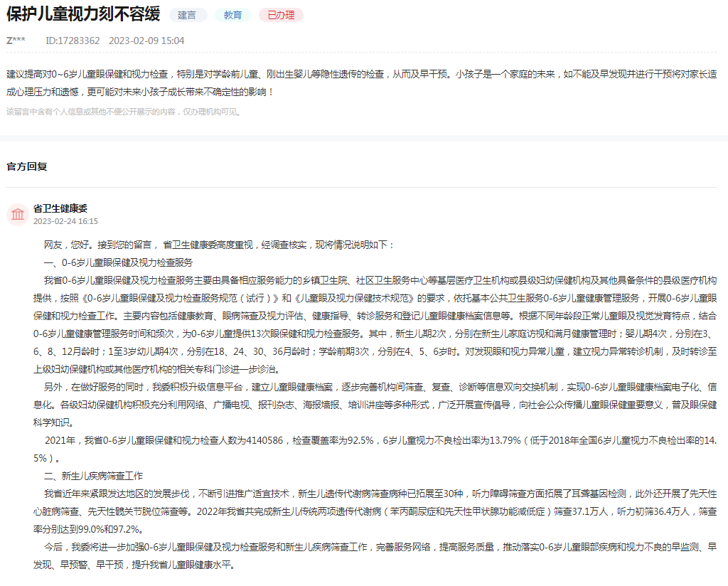
Task: Click the message ID:17283362
Action: pos(73,41)
